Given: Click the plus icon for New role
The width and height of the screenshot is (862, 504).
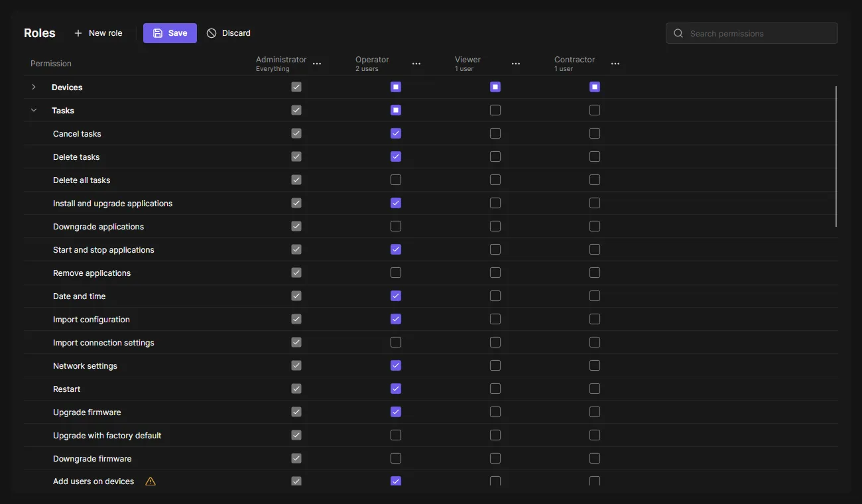Looking at the screenshot, I should point(78,33).
